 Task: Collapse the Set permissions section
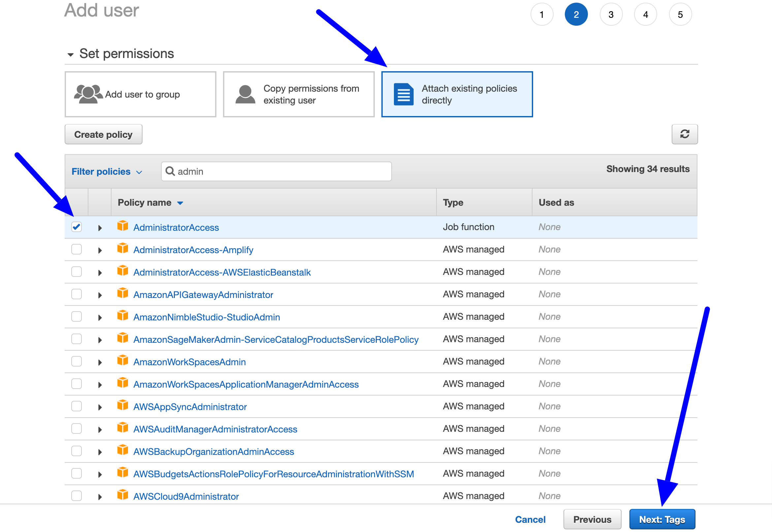pos(70,55)
